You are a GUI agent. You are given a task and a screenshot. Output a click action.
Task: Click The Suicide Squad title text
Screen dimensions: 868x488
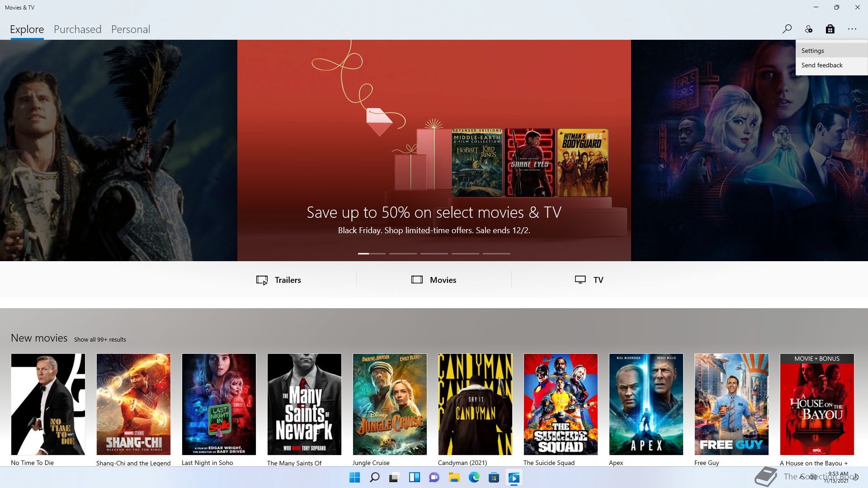[549, 463]
